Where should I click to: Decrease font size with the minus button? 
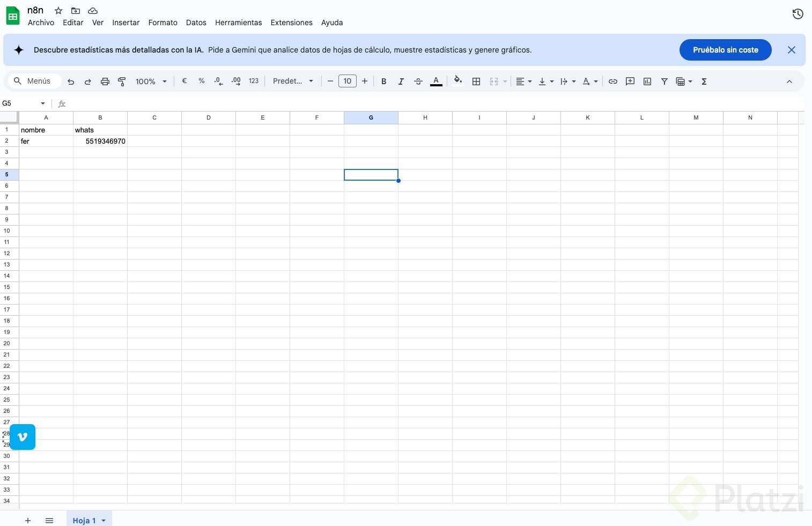pyautogui.click(x=330, y=81)
